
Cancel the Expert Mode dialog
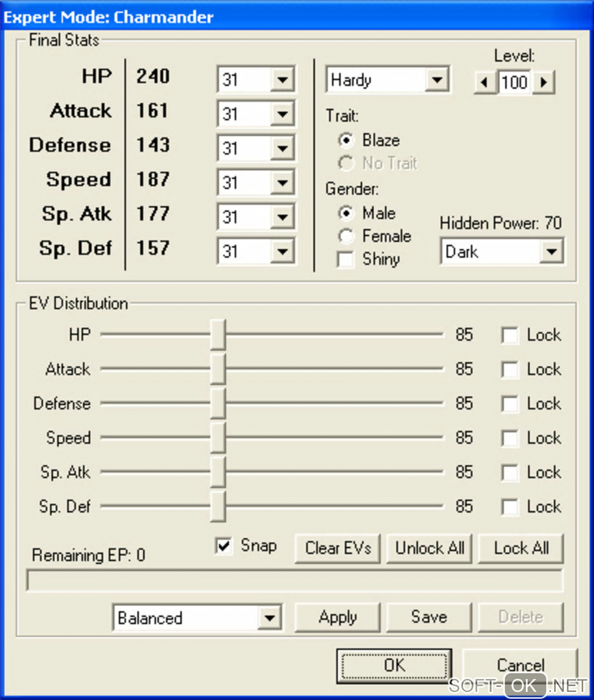[520, 665]
